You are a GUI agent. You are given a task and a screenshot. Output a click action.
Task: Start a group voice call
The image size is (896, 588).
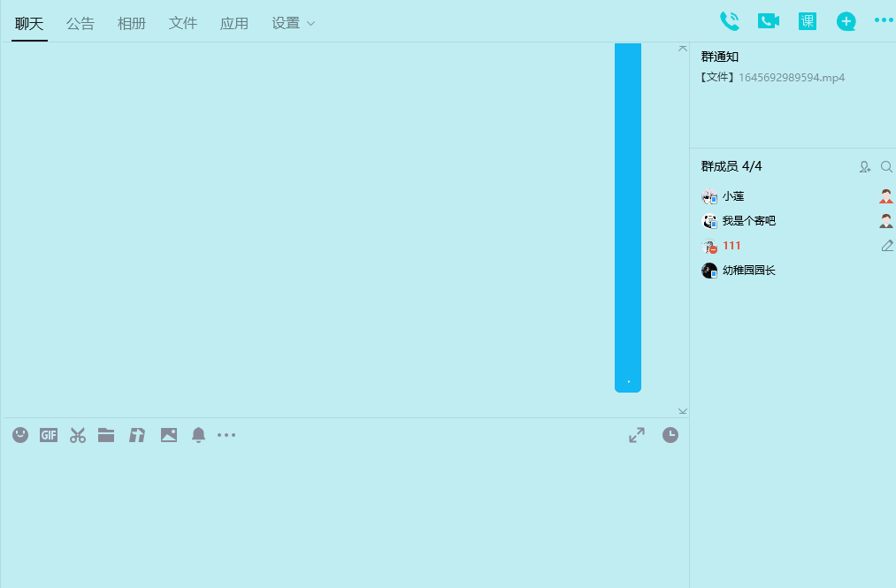point(729,21)
